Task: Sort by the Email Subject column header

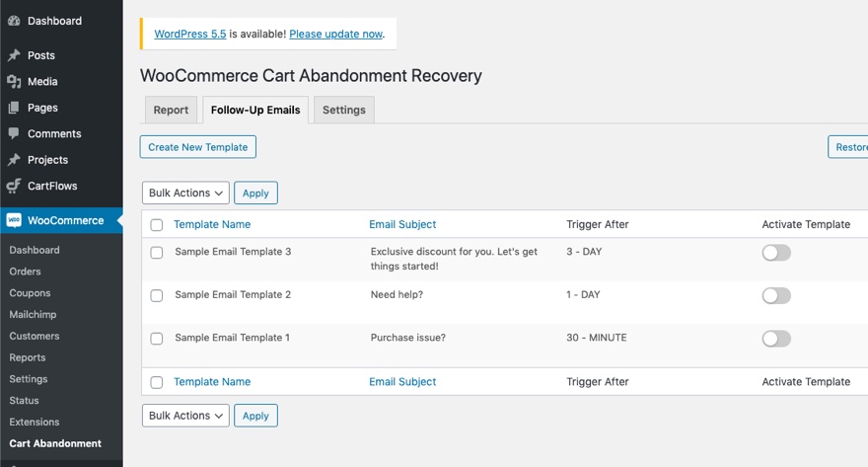Action: tap(402, 224)
